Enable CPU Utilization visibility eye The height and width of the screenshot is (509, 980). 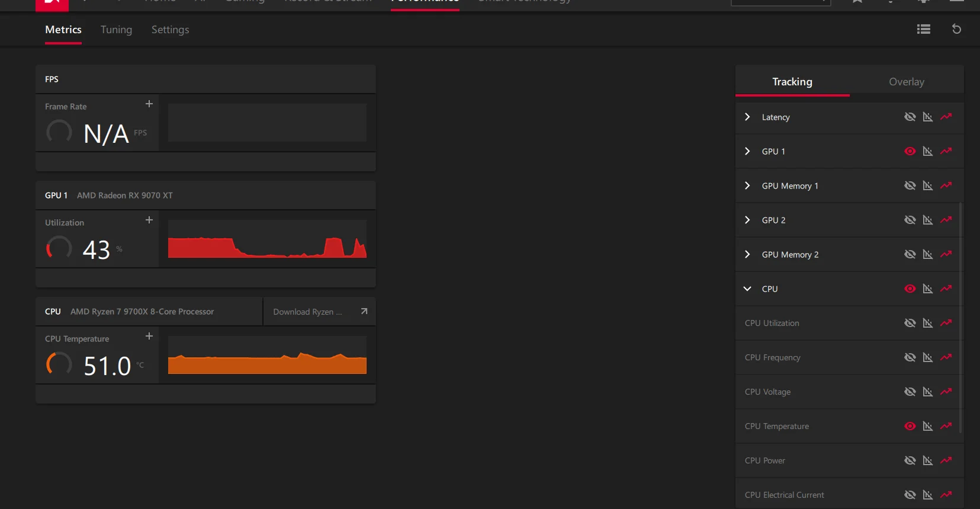pyautogui.click(x=910, y=323)
